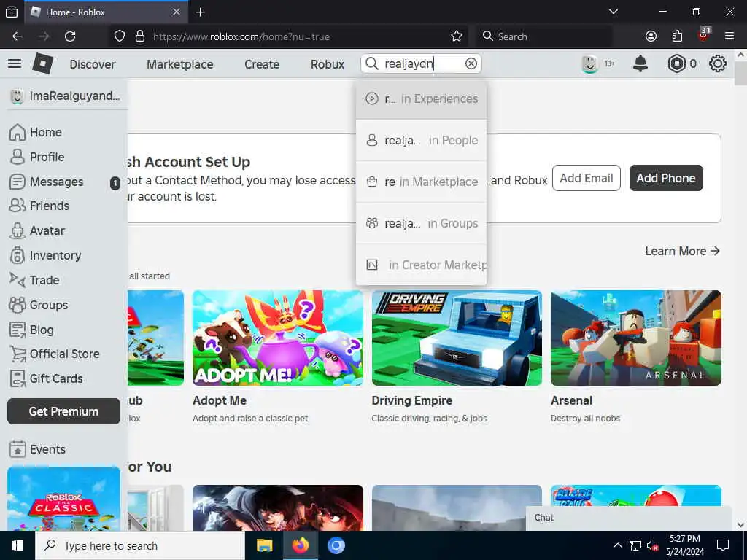Open the Firefox extensions puzzle icon
Viewport: 747px width, 560px height.
click(x=677, y=36)
